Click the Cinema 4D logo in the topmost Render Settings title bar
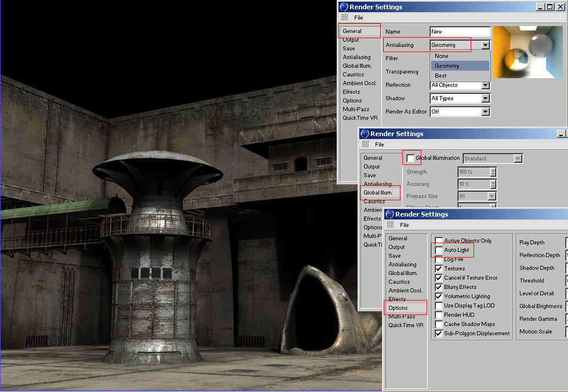 (344, 7)
